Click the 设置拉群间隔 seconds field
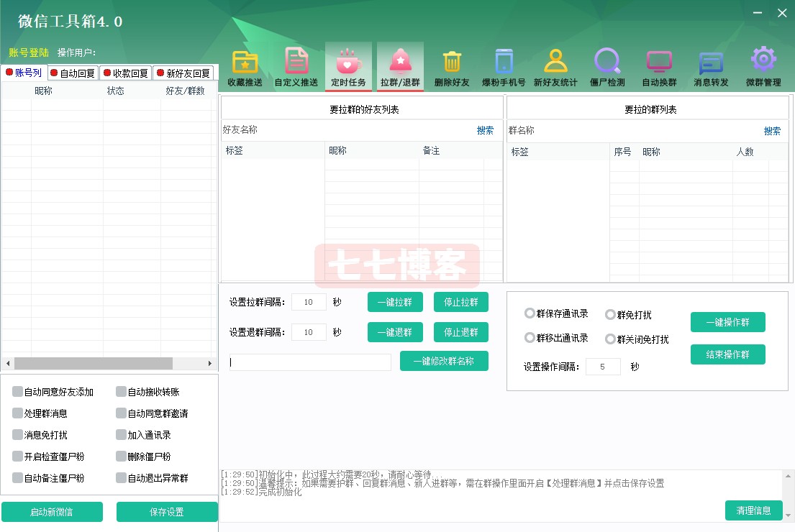The image size is (795, 532). pos(309,302)
